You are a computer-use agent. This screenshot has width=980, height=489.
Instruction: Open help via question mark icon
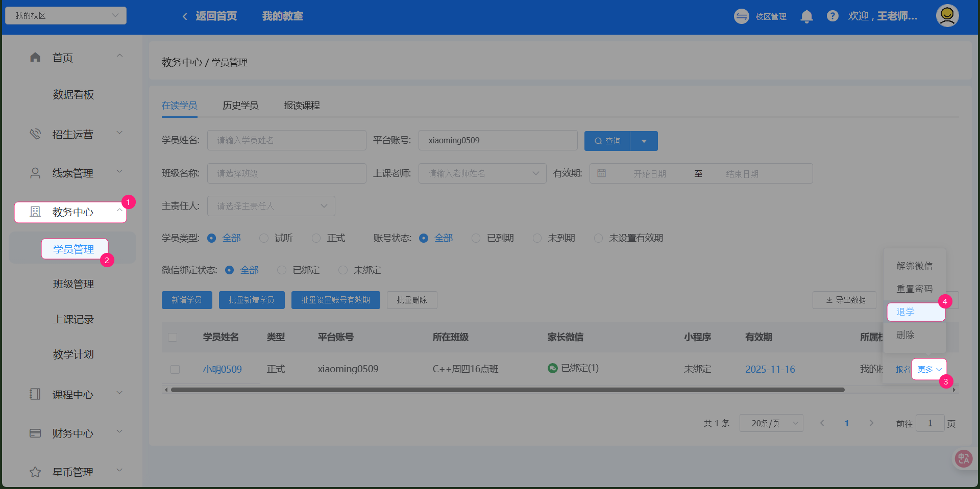(x=832, y=16)
